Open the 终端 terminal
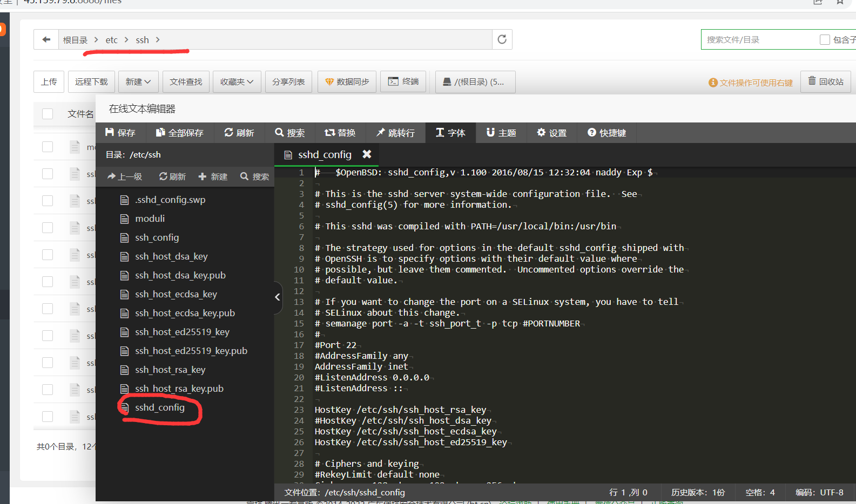 click(x=403, y=81)
